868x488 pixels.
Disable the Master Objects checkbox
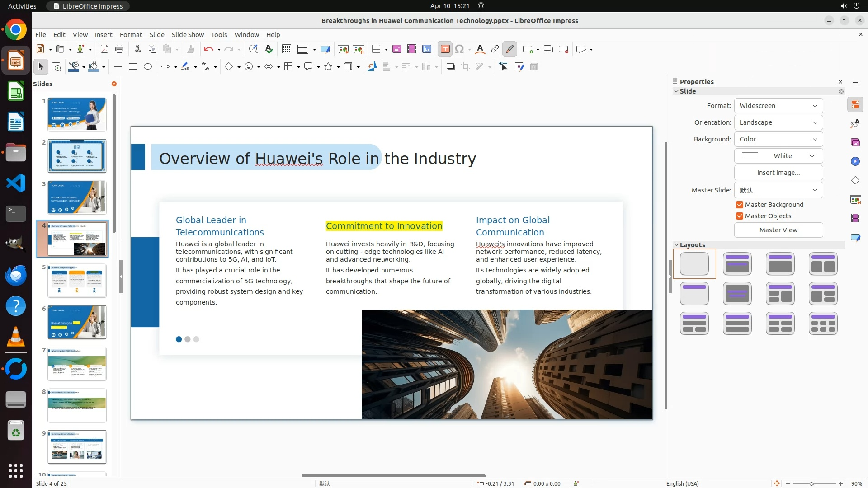pos(740,216)
